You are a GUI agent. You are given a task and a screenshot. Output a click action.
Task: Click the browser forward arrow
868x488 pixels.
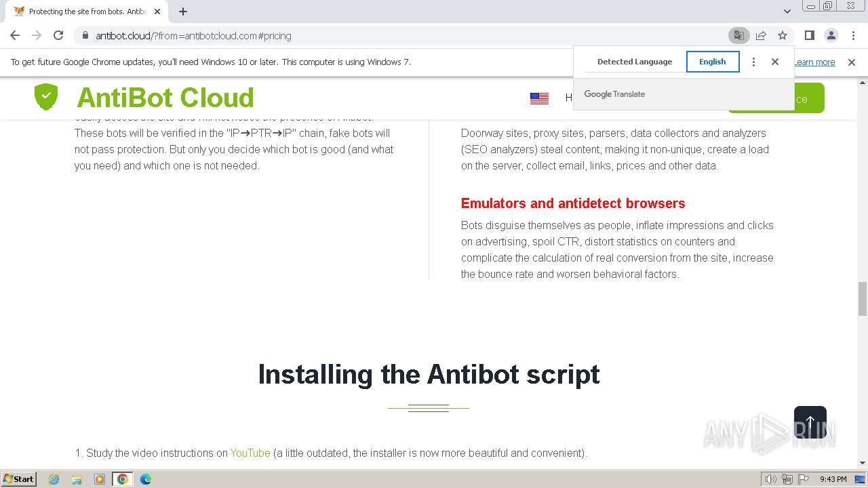click(x=37, y=35)
